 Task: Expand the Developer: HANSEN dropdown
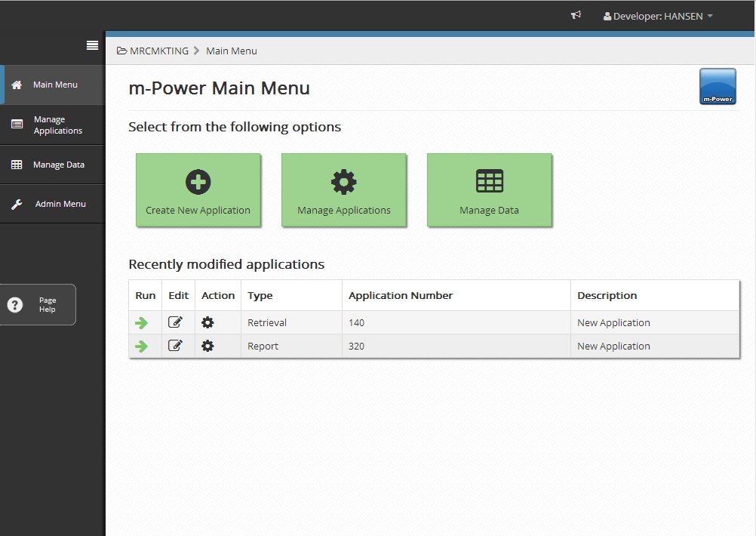[x=657, y=16]
